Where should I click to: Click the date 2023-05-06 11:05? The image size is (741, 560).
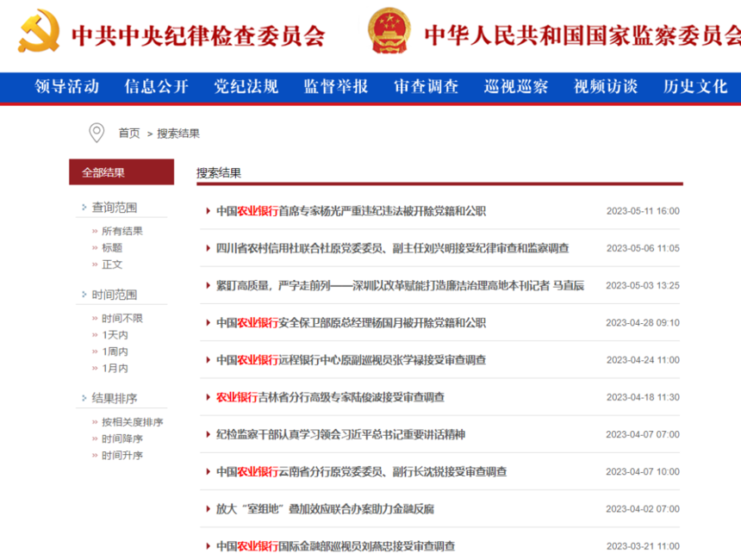[643, 248]
